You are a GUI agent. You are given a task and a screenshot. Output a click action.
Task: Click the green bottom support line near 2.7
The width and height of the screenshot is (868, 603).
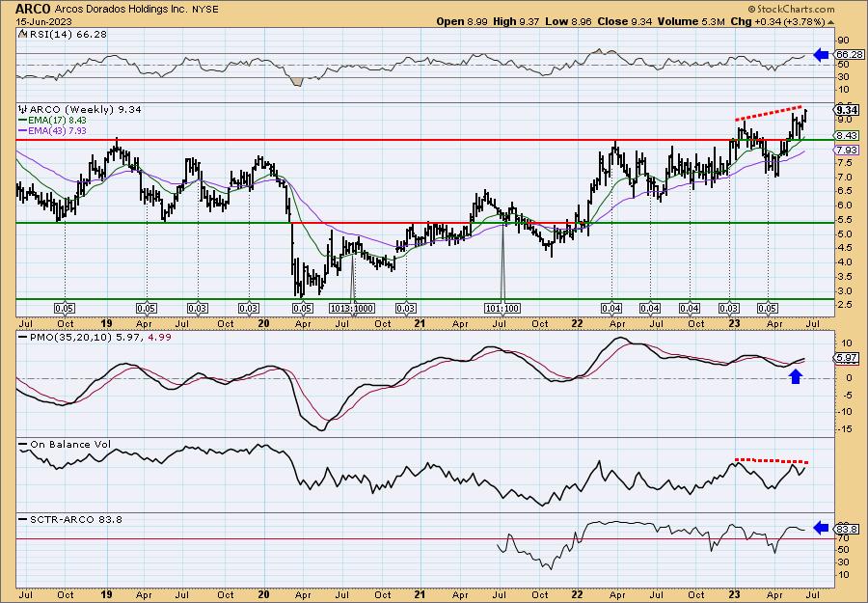coord(424,299)
